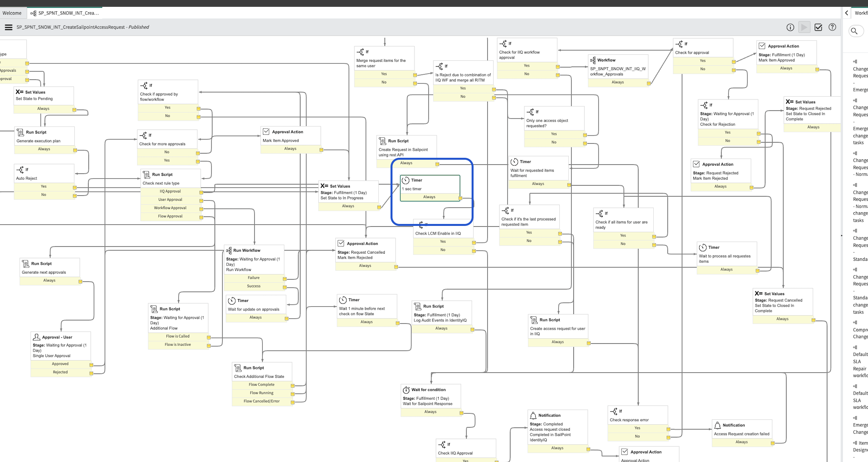This screenshot has height=462, width=868.
Task: Select the SP_SPNT_SNOW_INT_Crea... tab
Action: [65, 13]
